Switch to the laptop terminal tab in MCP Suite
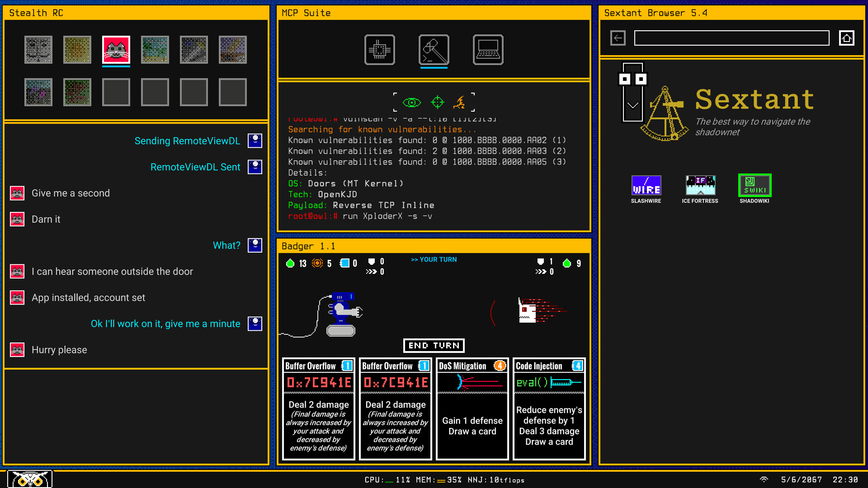The image size is (868, 488). coord(488,50)
